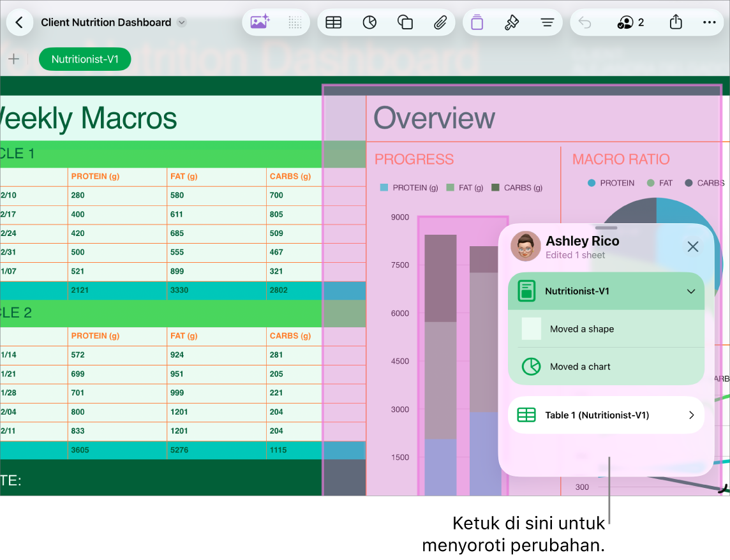Collapse the Nutritionist-V1 activity group
The width and height of the screenshot is (730, 560).
click(x=690, y=291)
